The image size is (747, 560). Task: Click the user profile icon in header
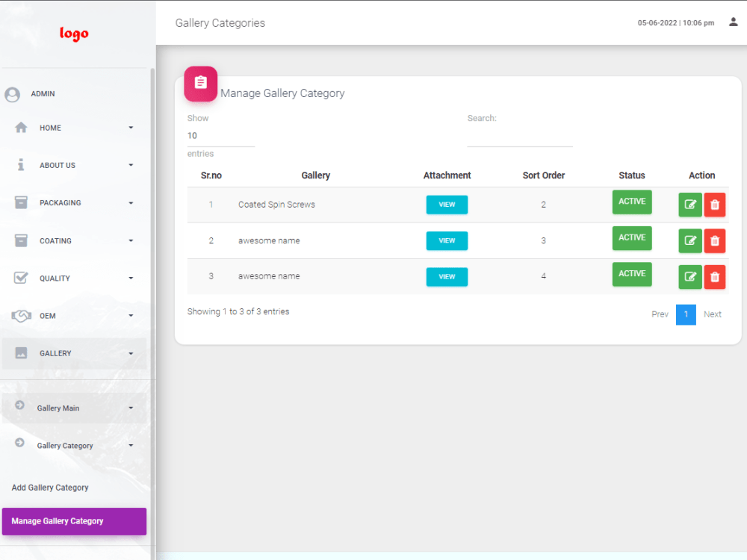pyautogui.click(x=734, y=22)
